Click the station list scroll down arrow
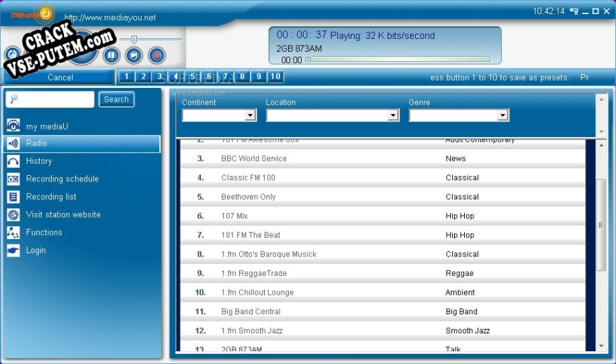 [x=601, y=346]
